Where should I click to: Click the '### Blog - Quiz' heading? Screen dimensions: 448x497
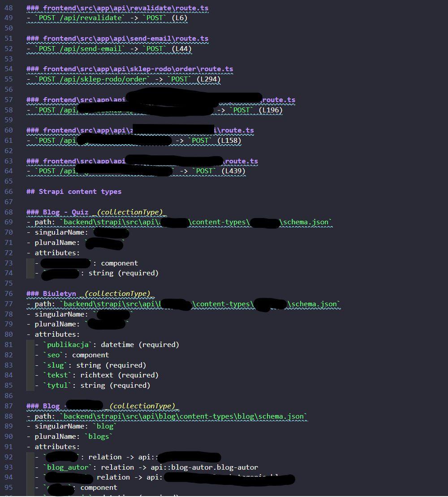[57, 212]
